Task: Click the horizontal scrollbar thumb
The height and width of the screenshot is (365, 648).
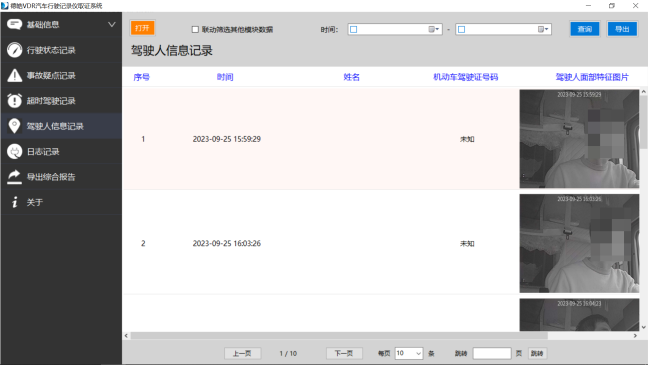Action: coord(339,336)
